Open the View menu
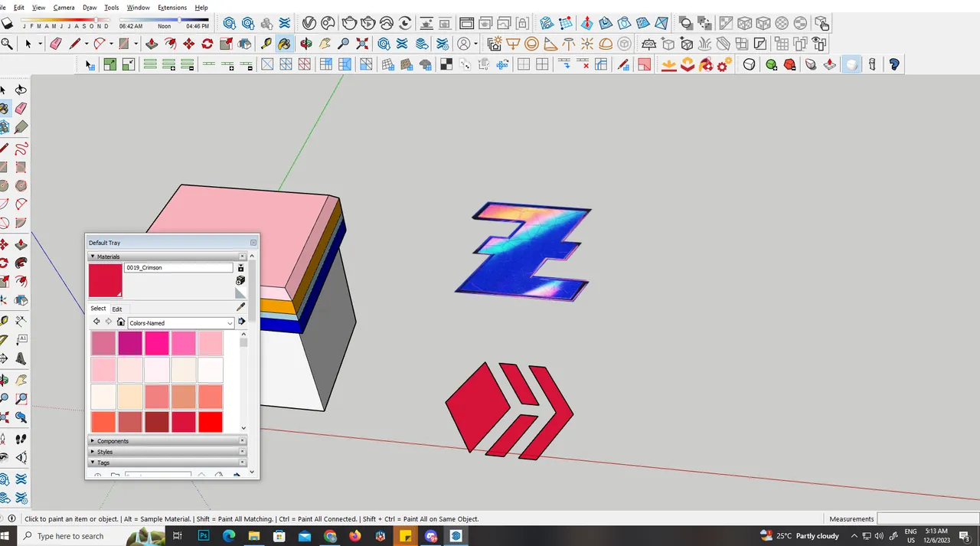This screenshot has height=546, width=980. tap(38, 7)
